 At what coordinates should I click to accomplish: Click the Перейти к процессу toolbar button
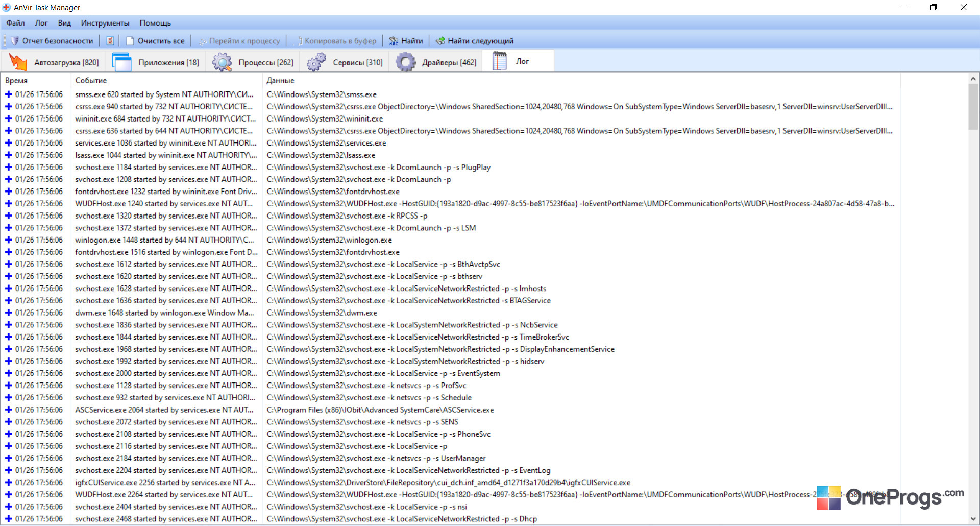[x=239, y=41]
